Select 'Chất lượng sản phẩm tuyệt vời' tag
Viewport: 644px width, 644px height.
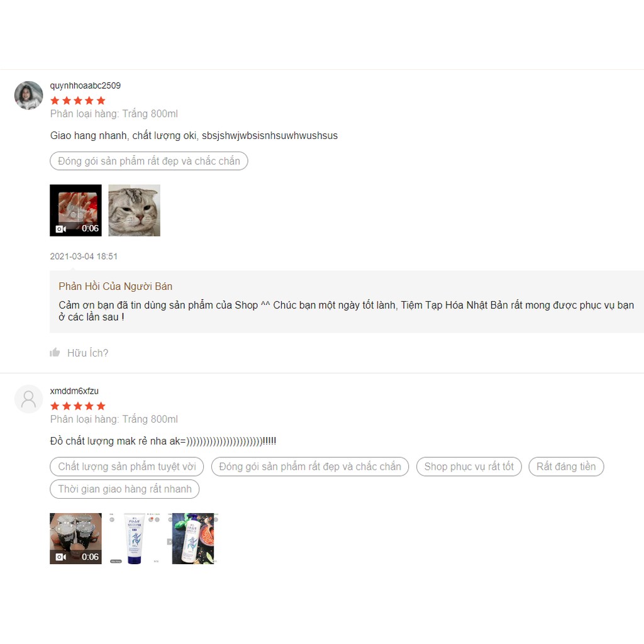(127, 467)
